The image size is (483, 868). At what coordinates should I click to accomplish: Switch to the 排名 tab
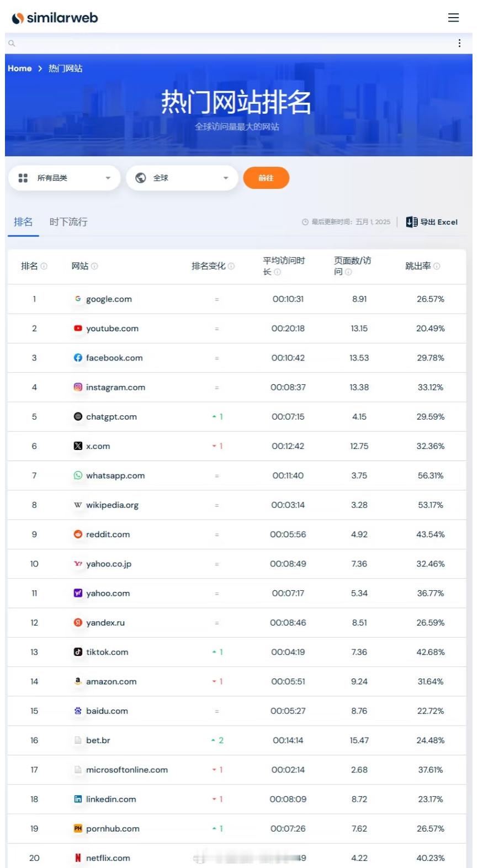tap(23, 222)
